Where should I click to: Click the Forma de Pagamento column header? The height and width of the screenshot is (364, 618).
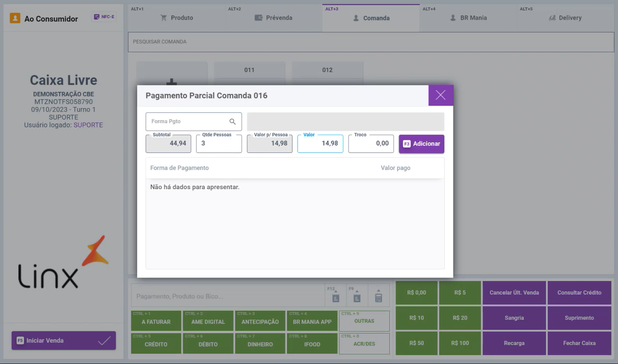point(179,168)
